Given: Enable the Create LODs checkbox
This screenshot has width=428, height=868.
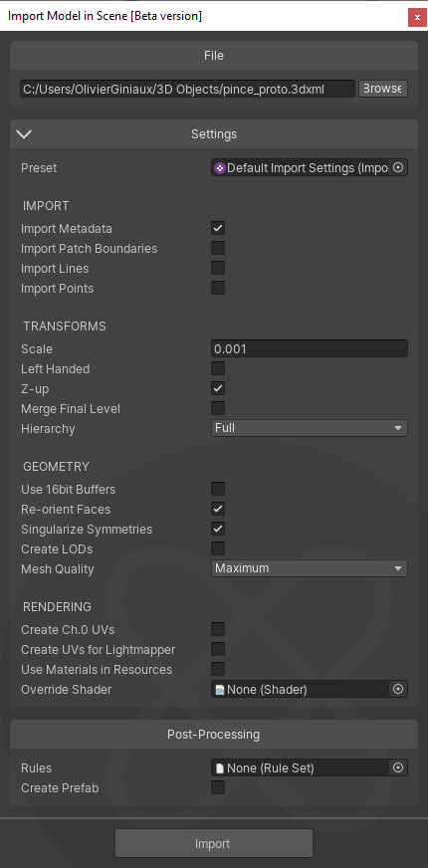Looking at the screenshot, I should 218,548.
